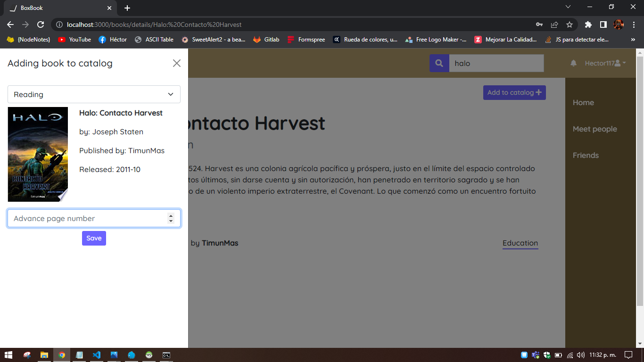Open Snipping Tool in taskbar
Viewport: 644px width, 362px height.
(x=27, y=355)
